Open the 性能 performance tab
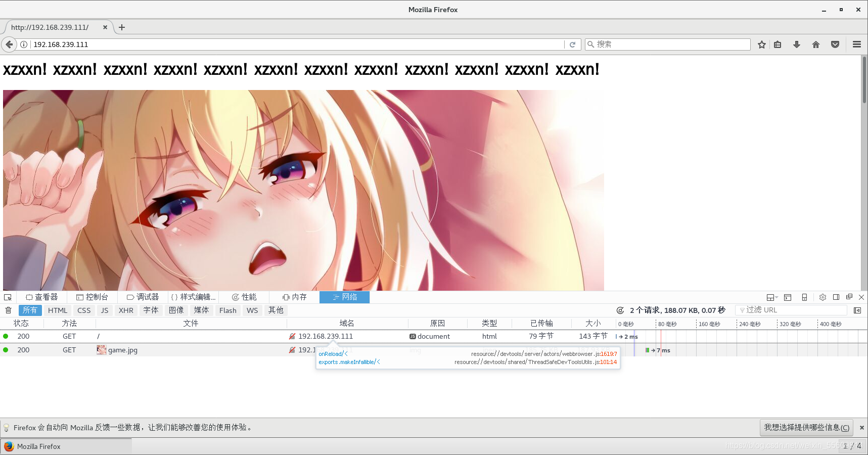The width and height of the screenshot is (868, 455). click(244, 297)
